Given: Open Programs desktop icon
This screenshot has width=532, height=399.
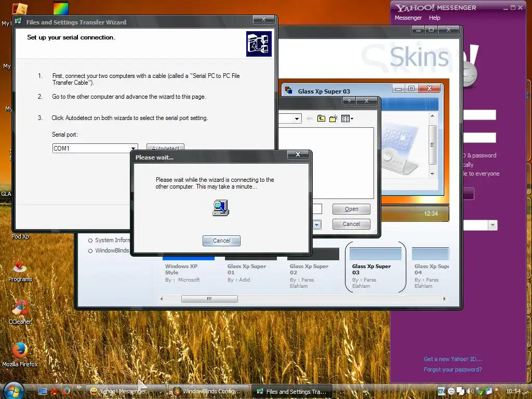Looking at the screenshot, I should [x=20, y=270].
